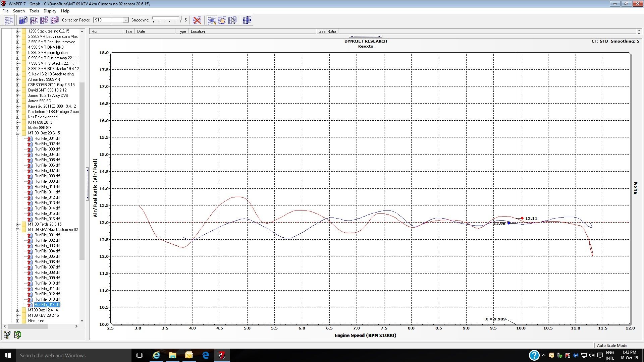644x362 pixels.
Task: Open File Explorer from the taskbar
Action: coord(172,355)
